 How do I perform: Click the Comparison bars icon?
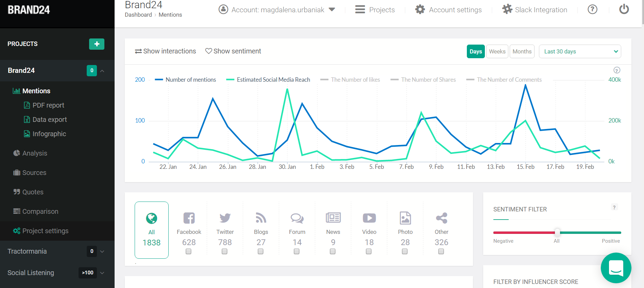point(17,211)
